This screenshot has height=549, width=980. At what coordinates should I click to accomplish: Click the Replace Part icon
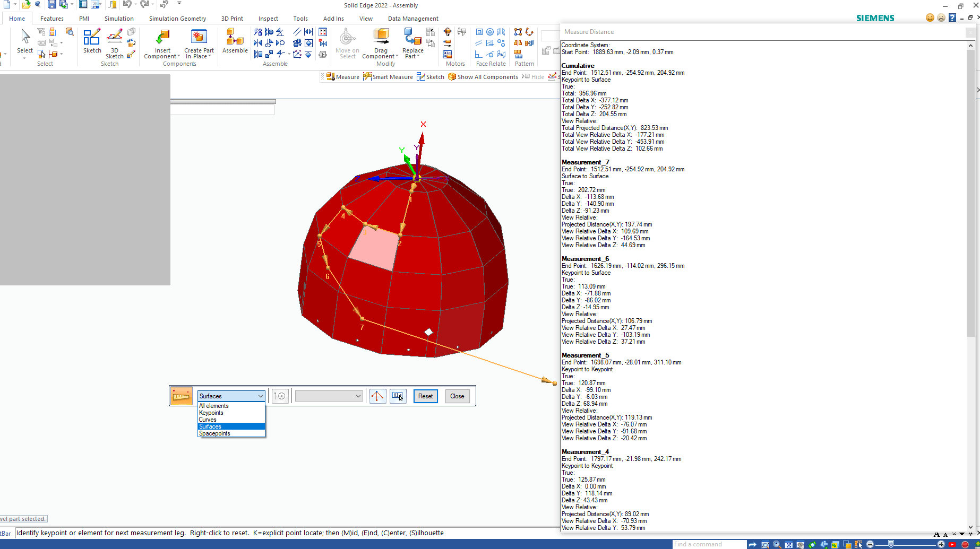tap(412, 37)
